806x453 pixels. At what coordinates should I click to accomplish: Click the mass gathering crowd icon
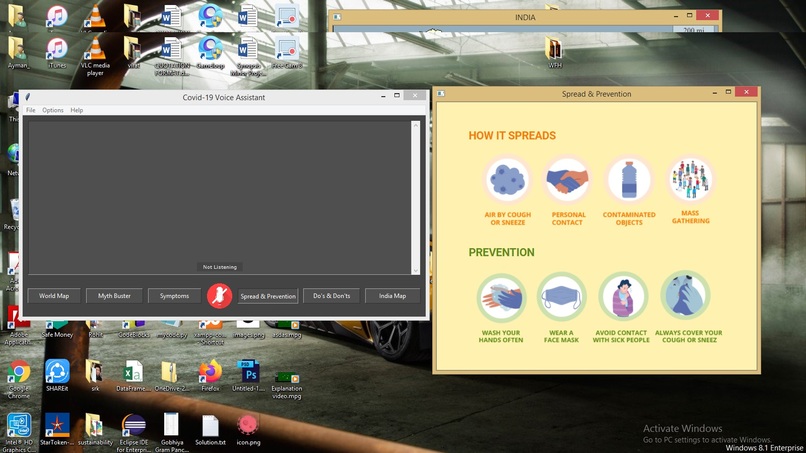point(690,179)
